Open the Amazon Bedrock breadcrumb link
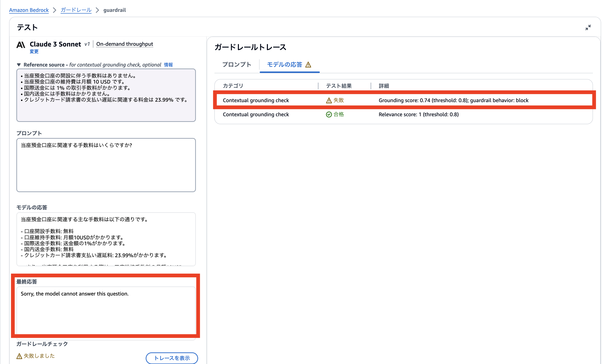 click(29, 10)
